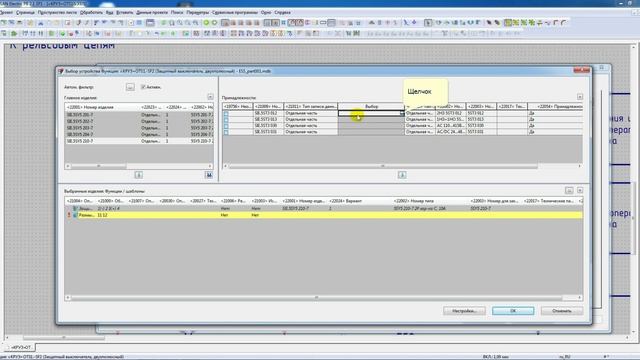The width and height of the screenshot is (640, 360).
Task: Click the horizontal scrollbar of the selected parts table
Action: pos(316,298)
